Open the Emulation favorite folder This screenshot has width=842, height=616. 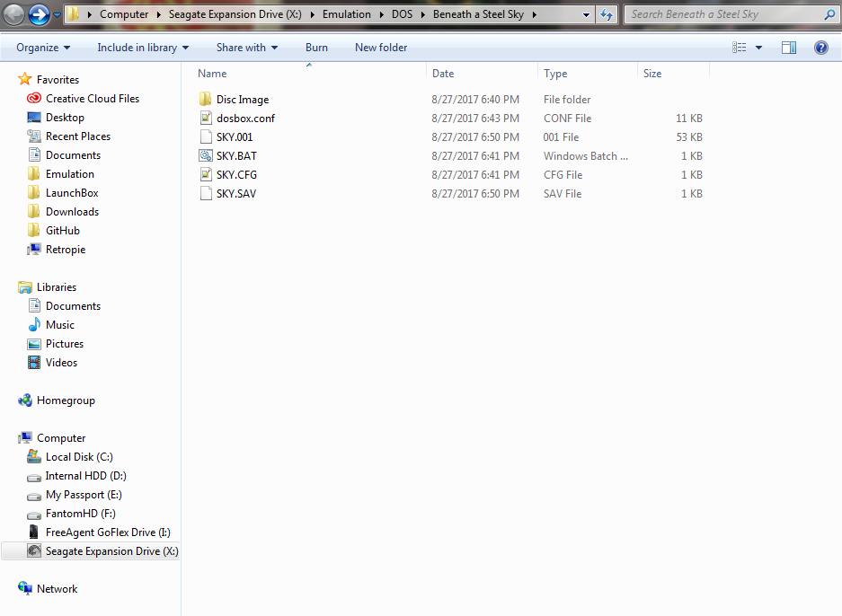click(x=70, y=174)
